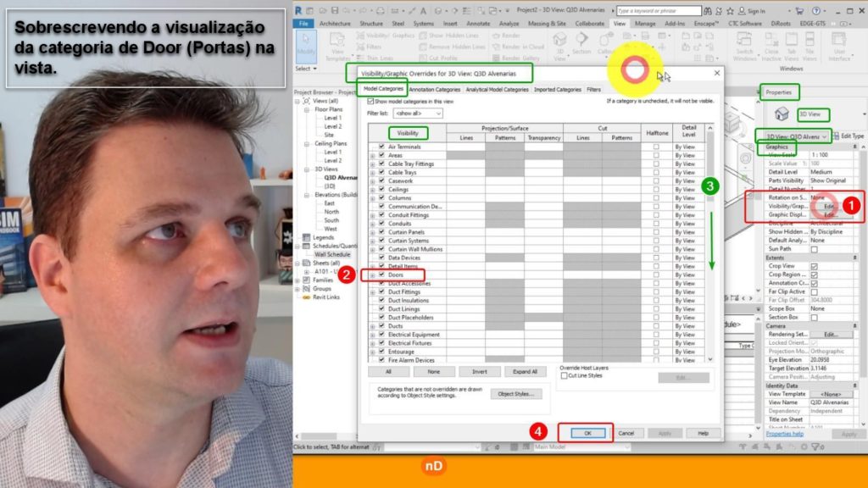Viewport: 868px width, 488px height.
Task: Enable Cut Line Styles checkbox
Action: click(565, 376)
